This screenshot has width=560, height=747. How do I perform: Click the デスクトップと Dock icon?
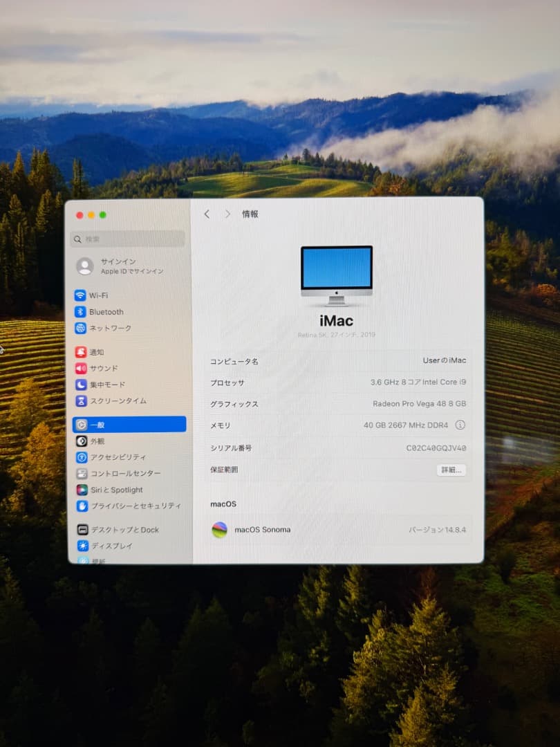[x=83, y=529]
